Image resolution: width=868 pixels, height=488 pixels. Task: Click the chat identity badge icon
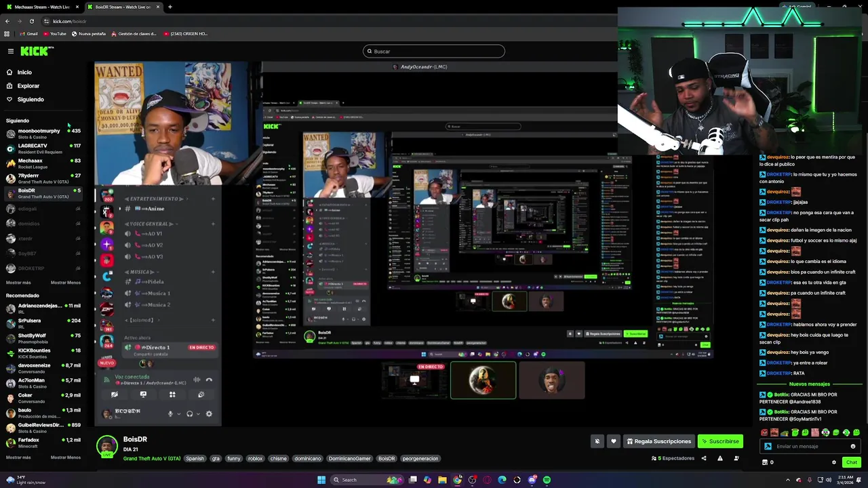pyautogui.click(x=768, y=447)
